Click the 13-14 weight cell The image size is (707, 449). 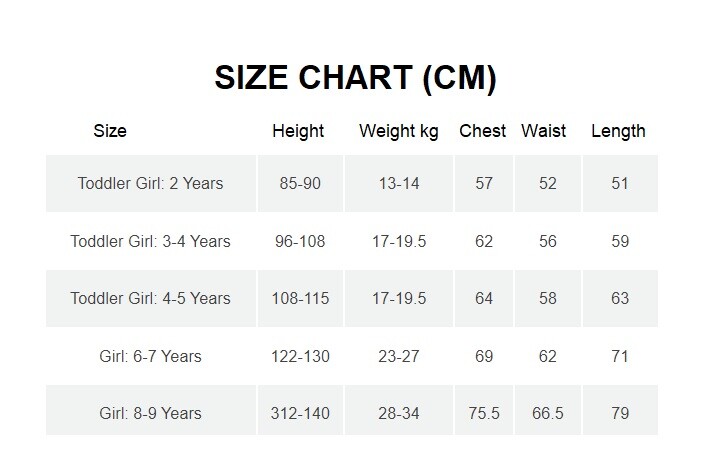point(400,183)
